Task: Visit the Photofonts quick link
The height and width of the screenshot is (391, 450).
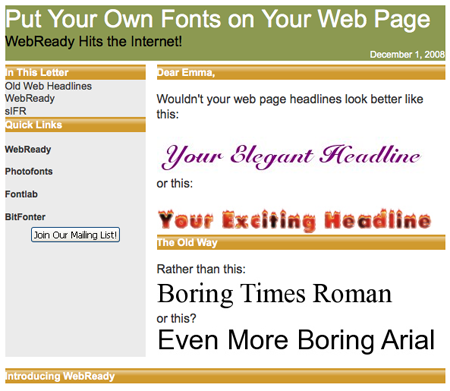Action: [x=29, y=171]
